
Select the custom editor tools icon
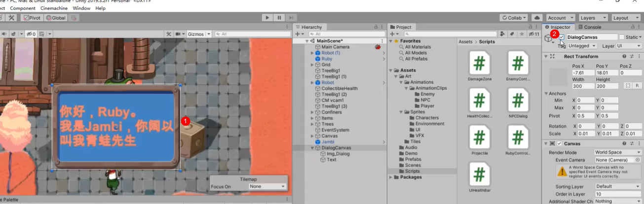coord(12,18)
